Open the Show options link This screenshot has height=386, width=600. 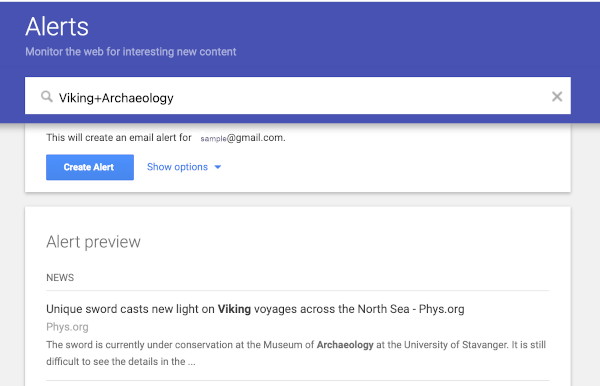(x=177, y=167)
